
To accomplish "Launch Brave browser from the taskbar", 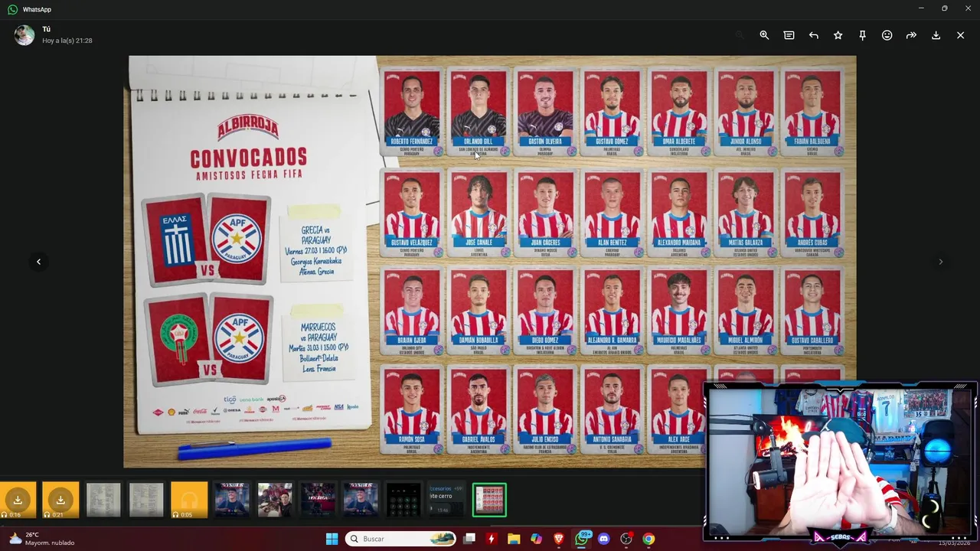I will (x=559, y=539).
